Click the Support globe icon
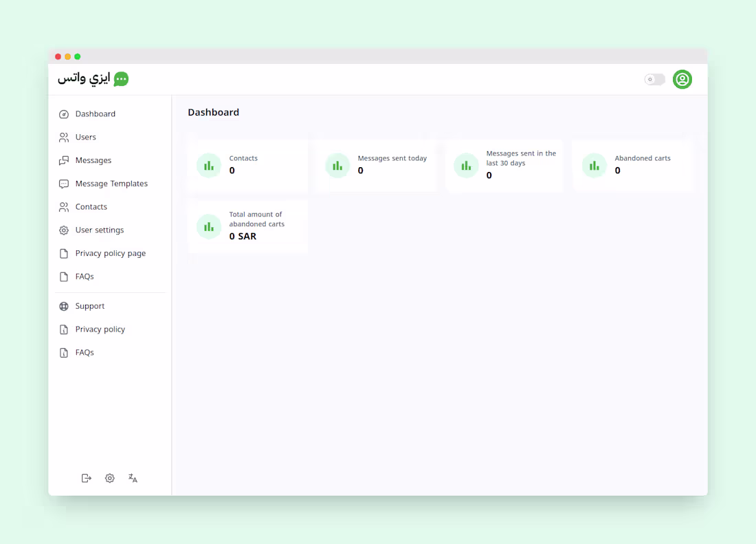This screenshot has height=544, width=756. point(63,306)
